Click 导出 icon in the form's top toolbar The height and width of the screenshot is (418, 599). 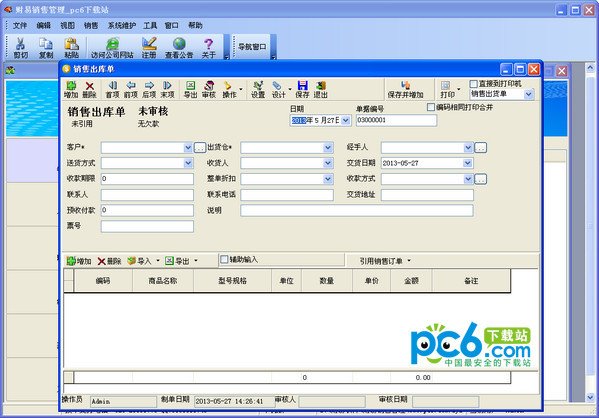pyautogui.click(x=190, y=90)
